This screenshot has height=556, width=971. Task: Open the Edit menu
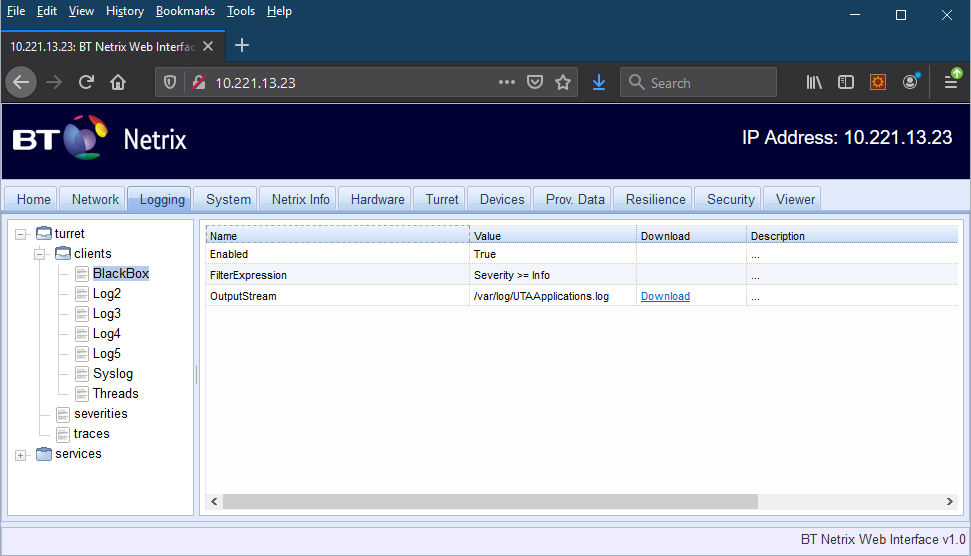[x=46, y=11]
